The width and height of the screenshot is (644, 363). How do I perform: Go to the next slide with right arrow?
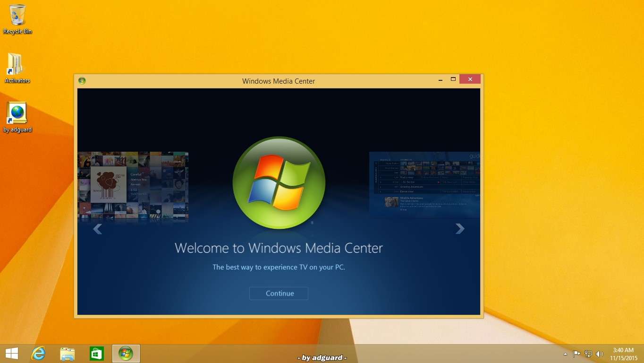pos(460,229)
